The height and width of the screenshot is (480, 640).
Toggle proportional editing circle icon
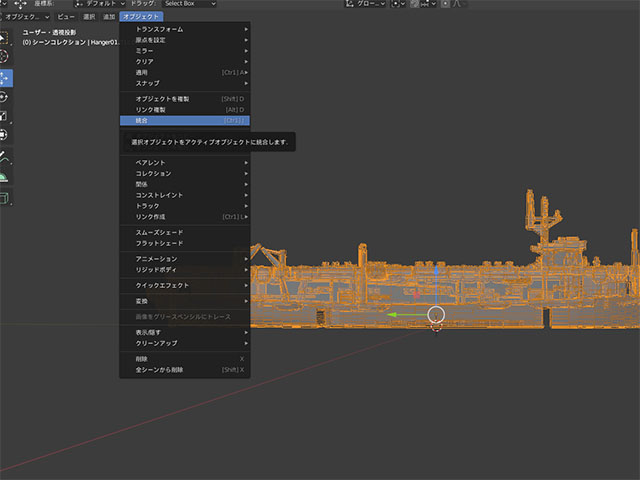point(445,4)
